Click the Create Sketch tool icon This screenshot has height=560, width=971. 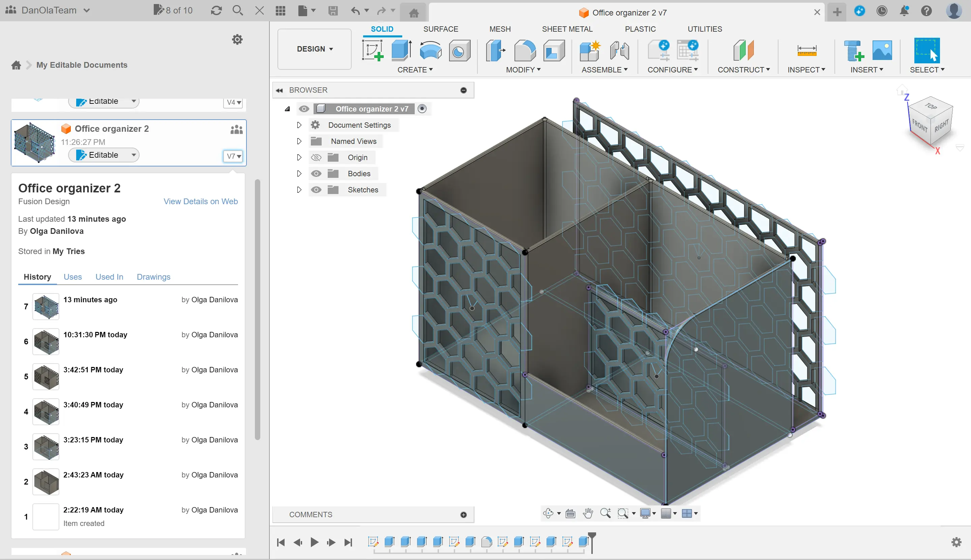[x=372, y=51]
